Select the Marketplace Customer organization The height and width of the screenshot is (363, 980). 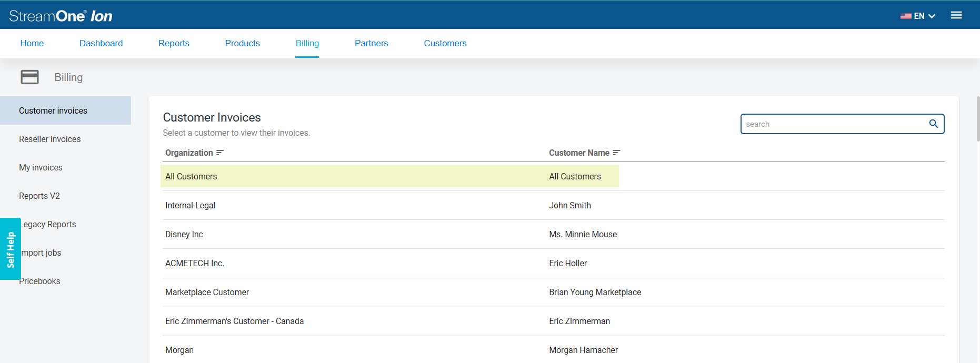207,292
